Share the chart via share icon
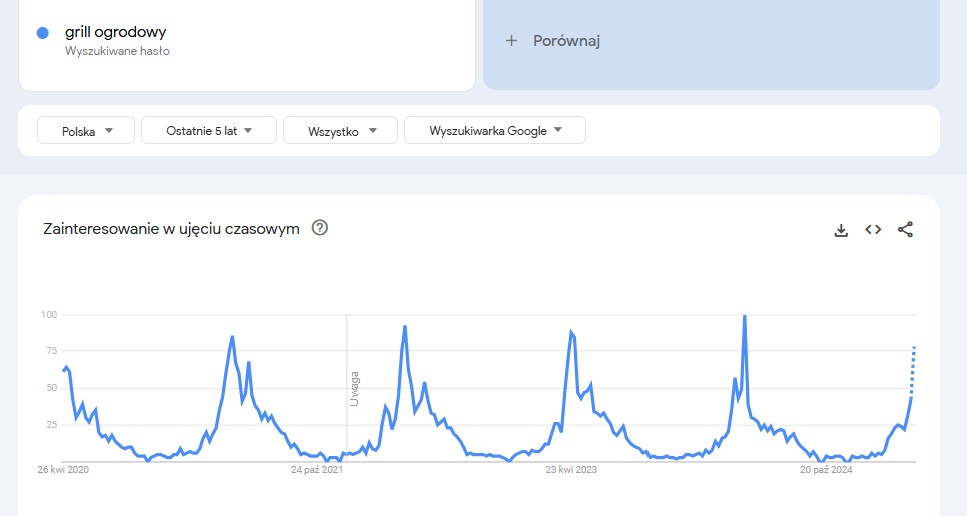 (x=905, y=230)
